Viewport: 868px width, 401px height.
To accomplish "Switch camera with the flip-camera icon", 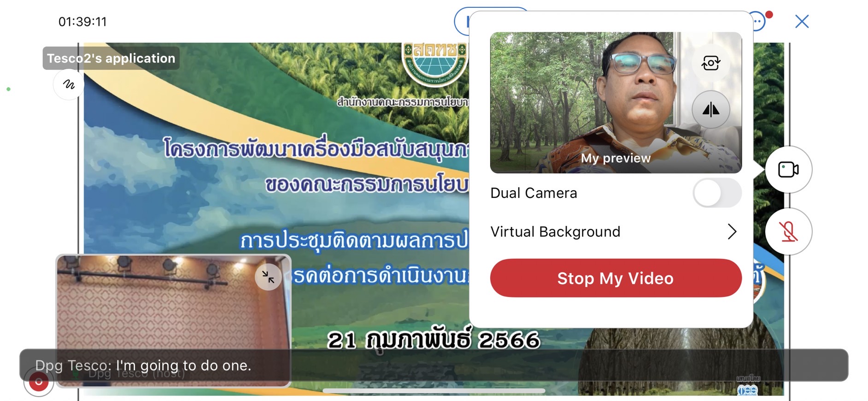I will point(710,63).
